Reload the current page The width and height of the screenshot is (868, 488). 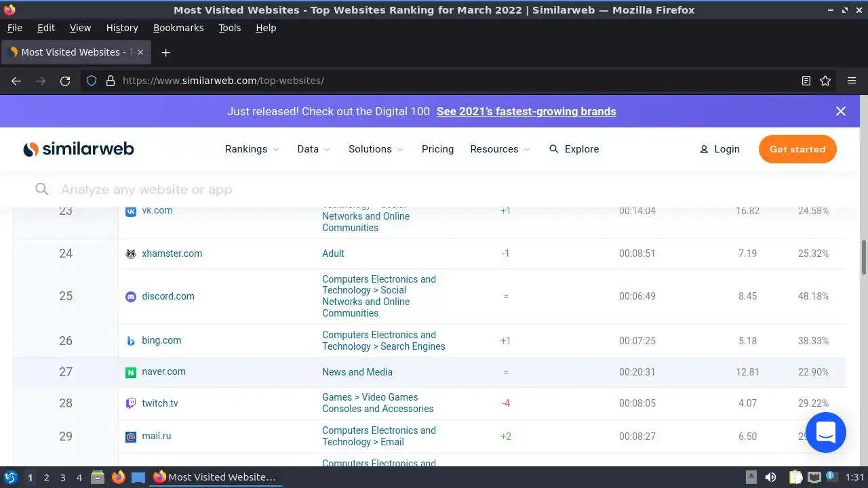(65, 81)
